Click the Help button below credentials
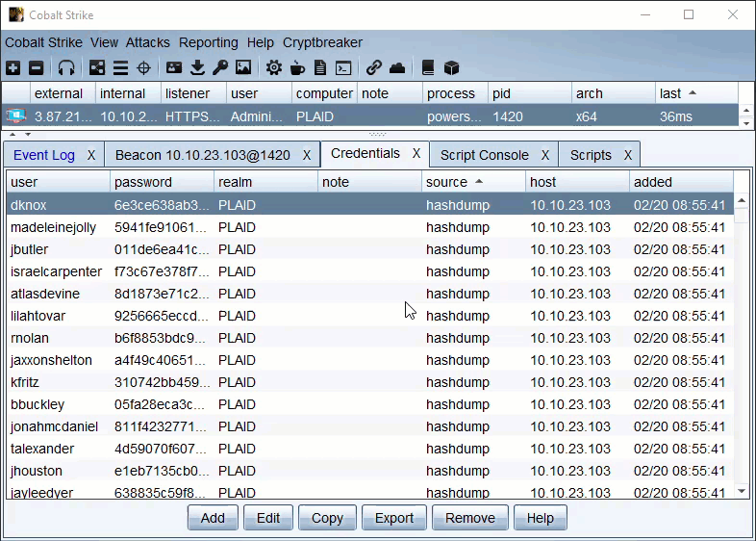 point(540,518)
